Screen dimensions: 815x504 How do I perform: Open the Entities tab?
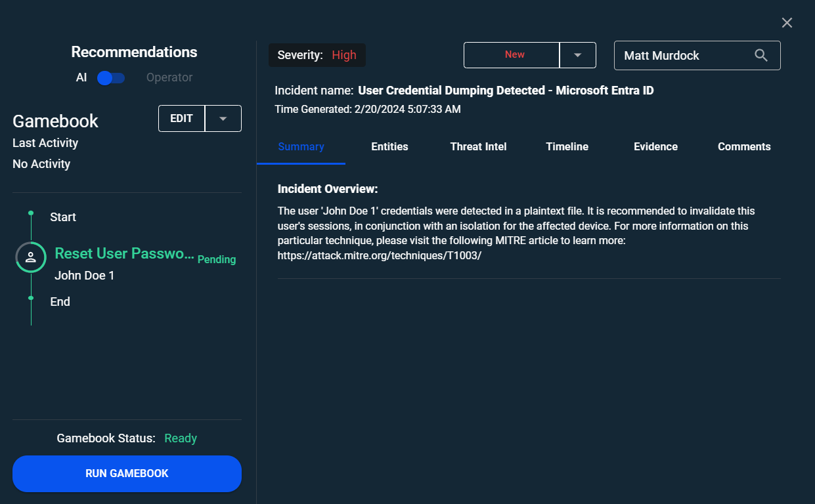point(389,147)
